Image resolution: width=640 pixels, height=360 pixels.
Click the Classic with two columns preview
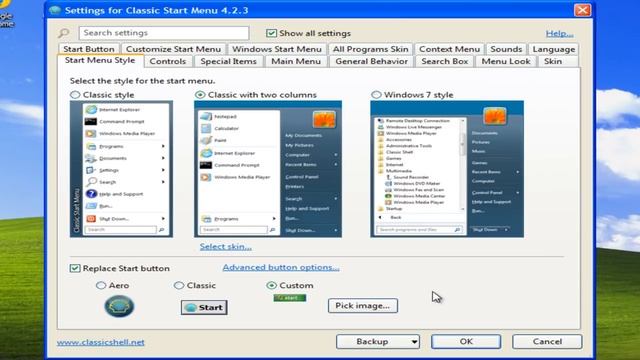click(x=268, y=169)
